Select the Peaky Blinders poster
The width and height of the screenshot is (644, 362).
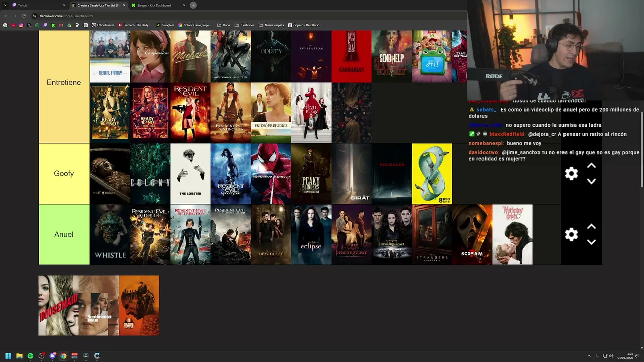point(311,174)
